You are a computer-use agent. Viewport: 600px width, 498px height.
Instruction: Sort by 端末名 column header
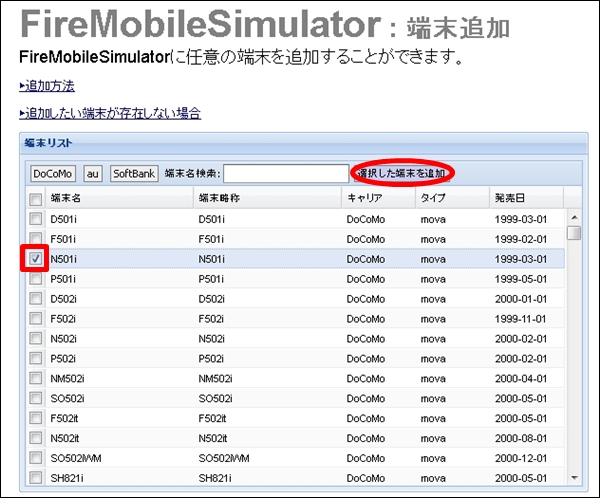[119, 198]
